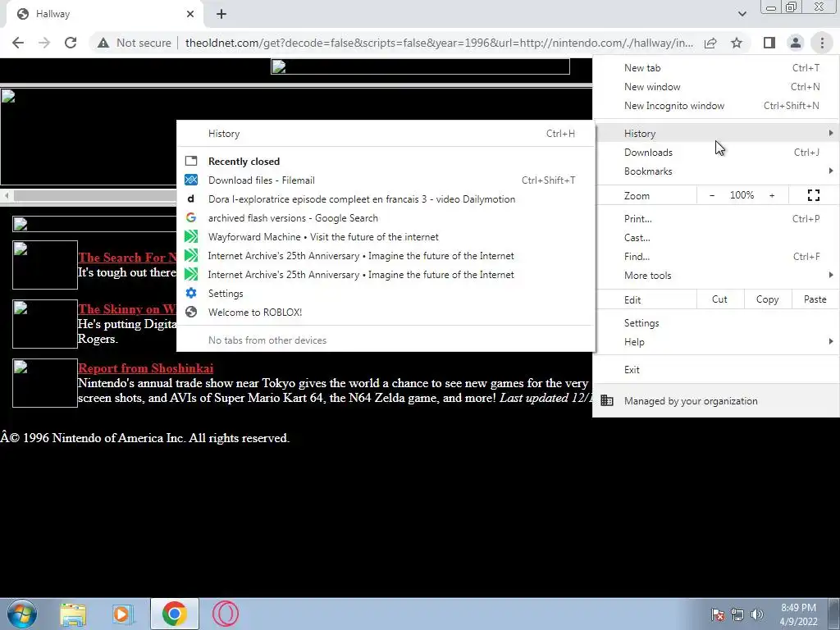Image resolution: width=840 pixels, height=630 pixels.
Task: Click broken image beside Report from Shoshinkai
Action: coord(45,383)
